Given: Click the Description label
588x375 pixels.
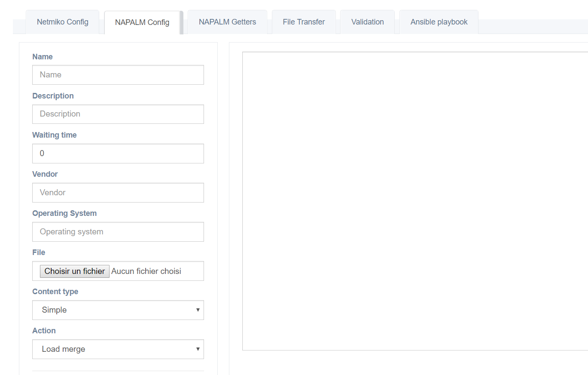Looking at the screenshot, I should tap(53, 96).
